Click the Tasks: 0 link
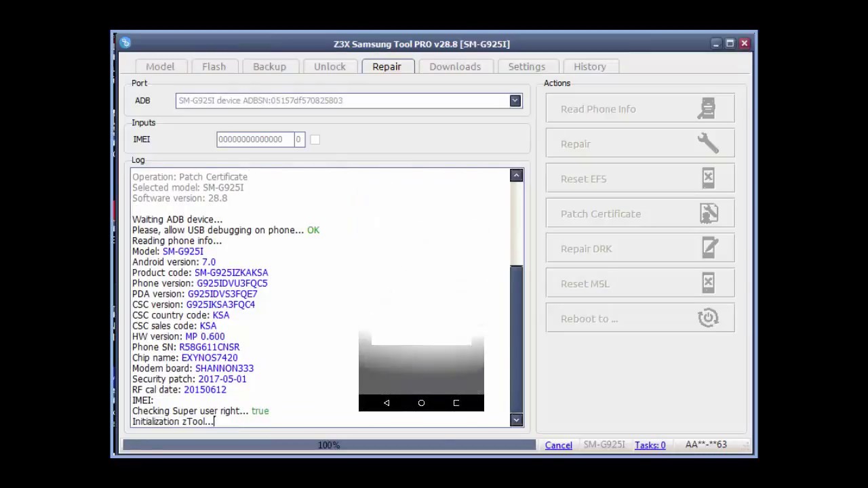Viewport: 868px width, 488px height. (650, 445)
